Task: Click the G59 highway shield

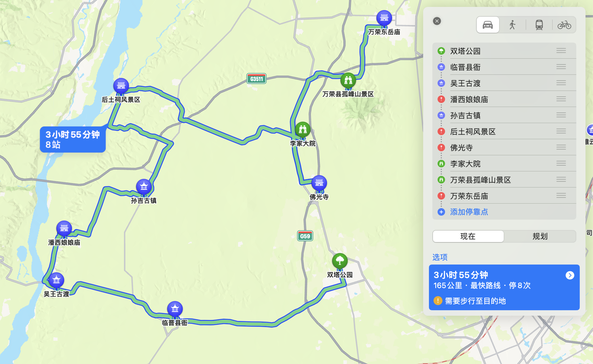Action: point(305,236)
